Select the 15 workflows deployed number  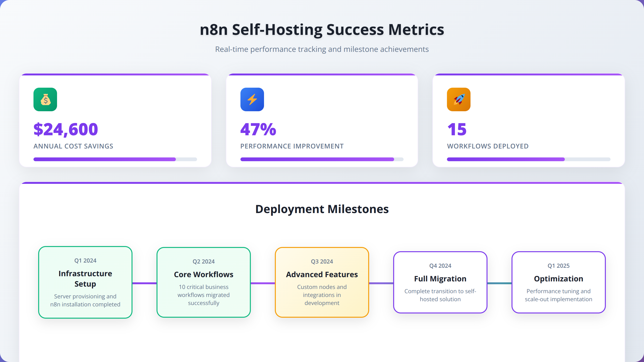coord(457,129)
